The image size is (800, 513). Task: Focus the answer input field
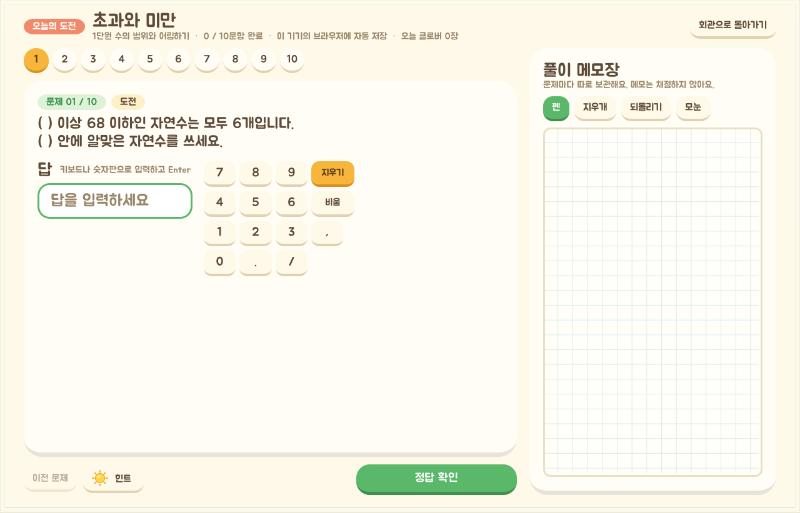click(115, 201)
